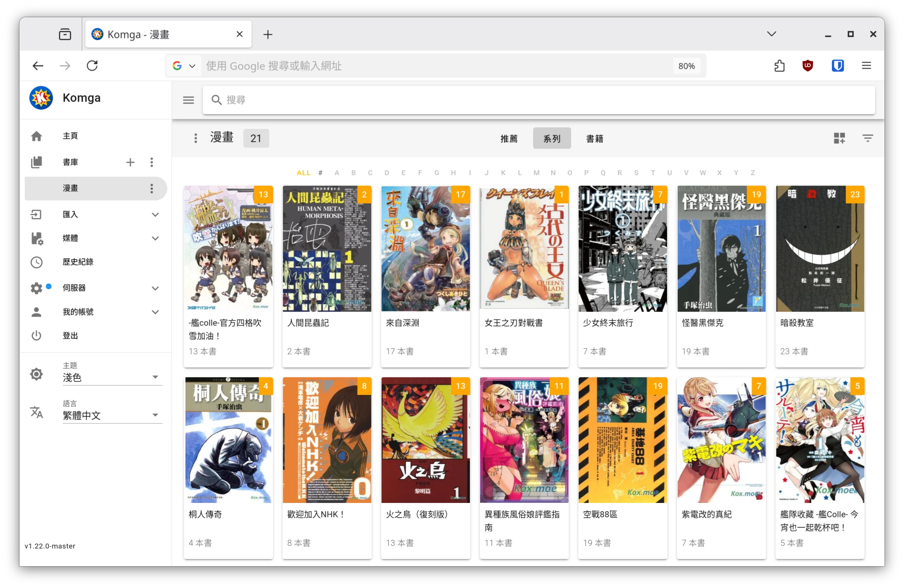Expand the 匯入 section

pos(155,215)
